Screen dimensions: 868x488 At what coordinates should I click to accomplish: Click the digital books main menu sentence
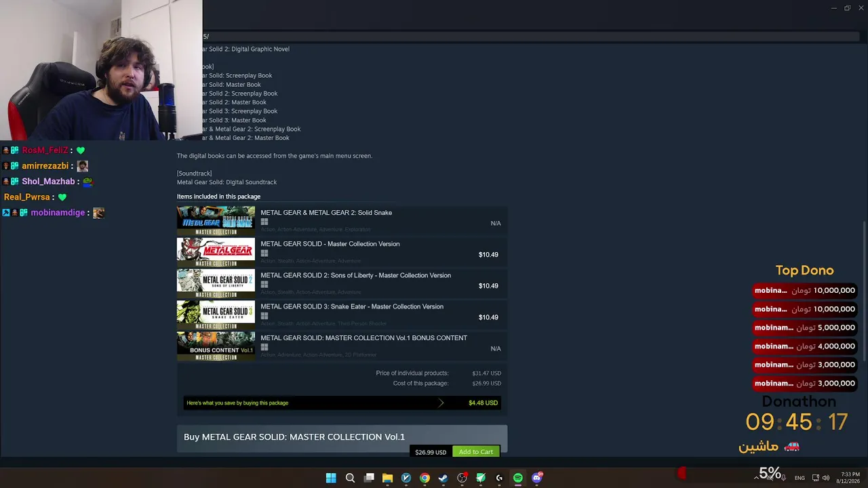click(275, 156)
